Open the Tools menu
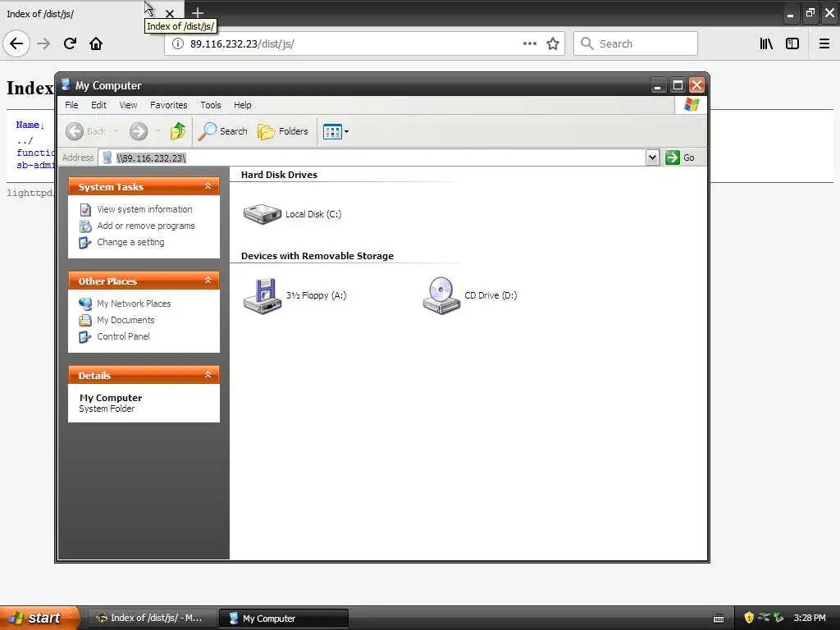The image size is (840, 630). coord(211,105)
